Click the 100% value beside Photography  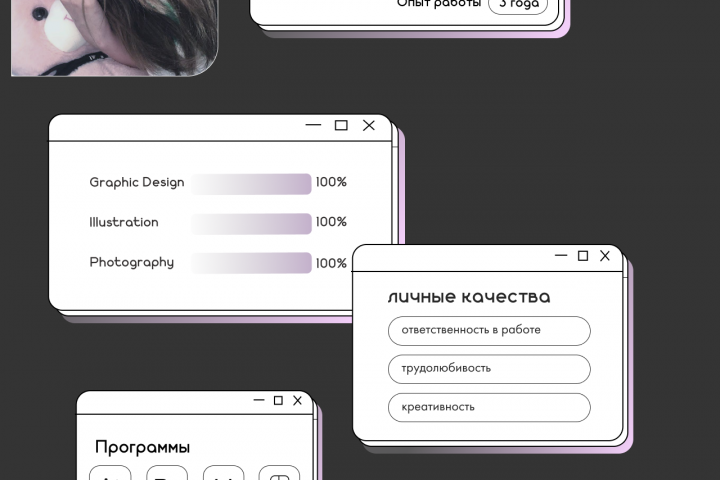pyautogui.click(x=331, y=263)
